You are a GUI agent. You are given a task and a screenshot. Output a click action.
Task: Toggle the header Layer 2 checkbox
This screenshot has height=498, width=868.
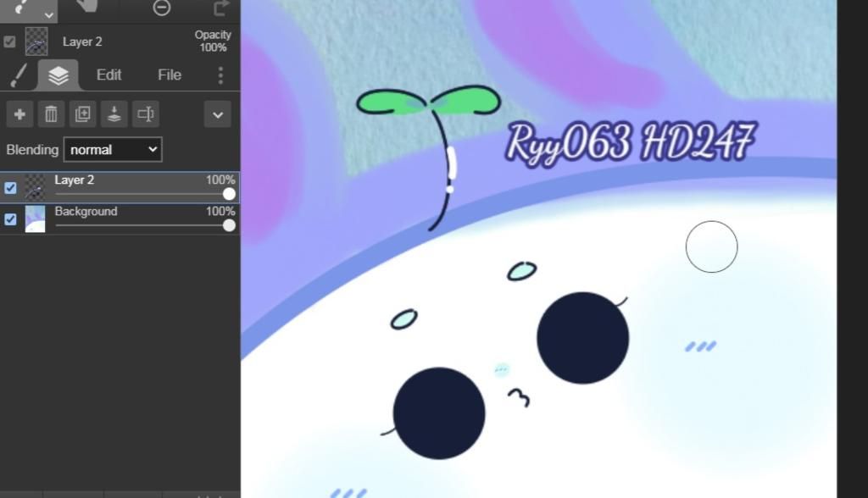coord(9,42)
